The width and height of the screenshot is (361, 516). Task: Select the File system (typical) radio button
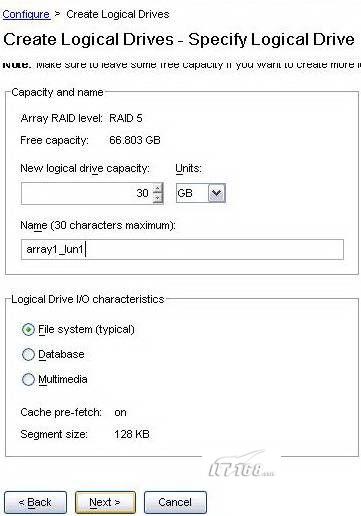point(28,329)
